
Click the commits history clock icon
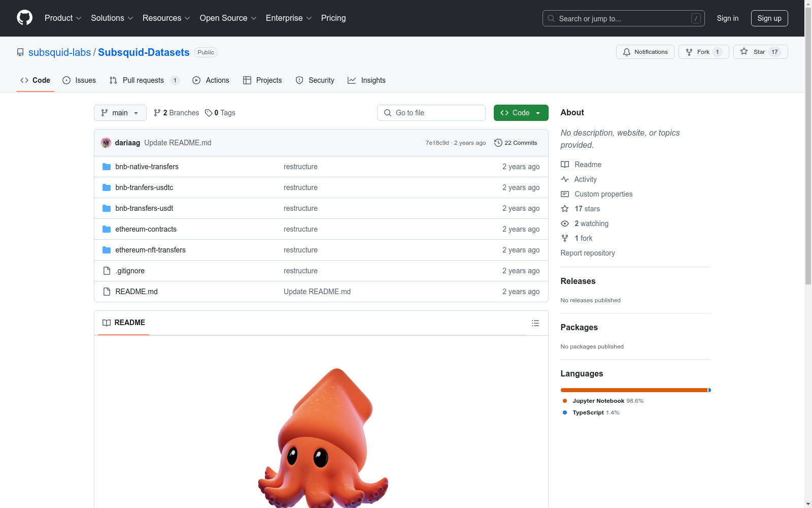click(x=498, y=143)
